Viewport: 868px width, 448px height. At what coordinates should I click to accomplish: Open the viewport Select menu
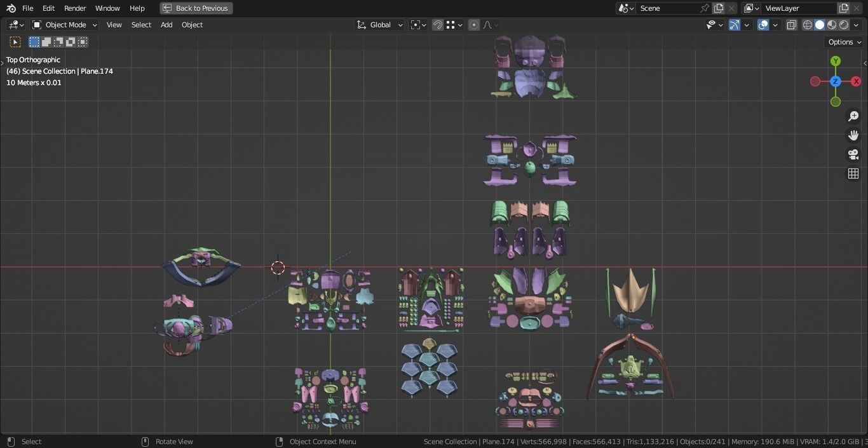pyautogui.click(x=141, y=25)
